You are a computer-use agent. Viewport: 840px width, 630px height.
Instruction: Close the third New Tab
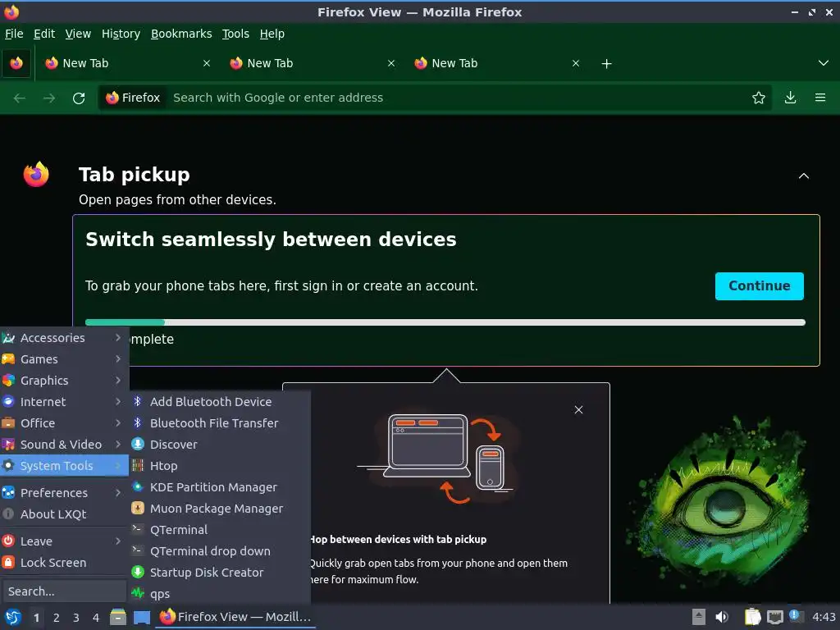tap(575, 63)
